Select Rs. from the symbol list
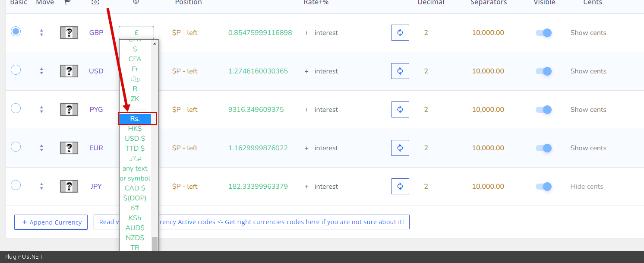 (135, 118)
